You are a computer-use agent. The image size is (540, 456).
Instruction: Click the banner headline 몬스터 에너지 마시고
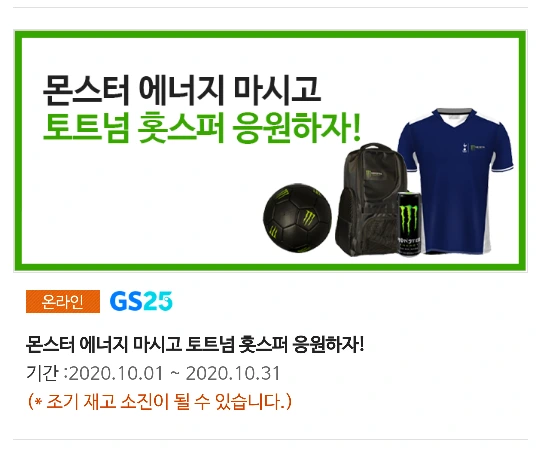point(182,90)
